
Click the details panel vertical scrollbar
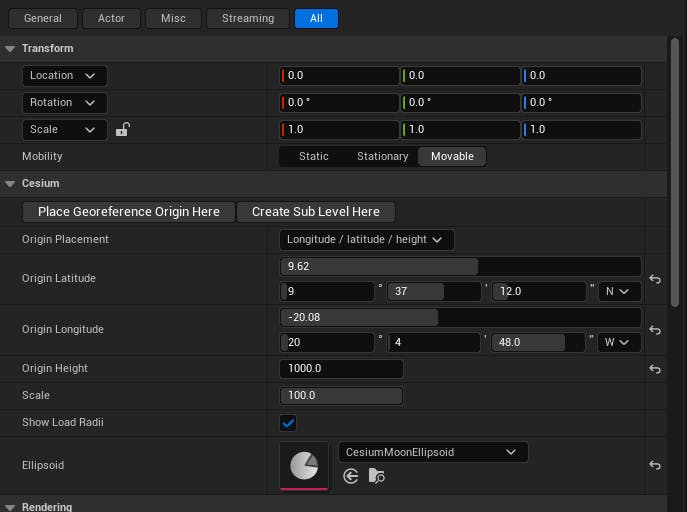point(675,173)
